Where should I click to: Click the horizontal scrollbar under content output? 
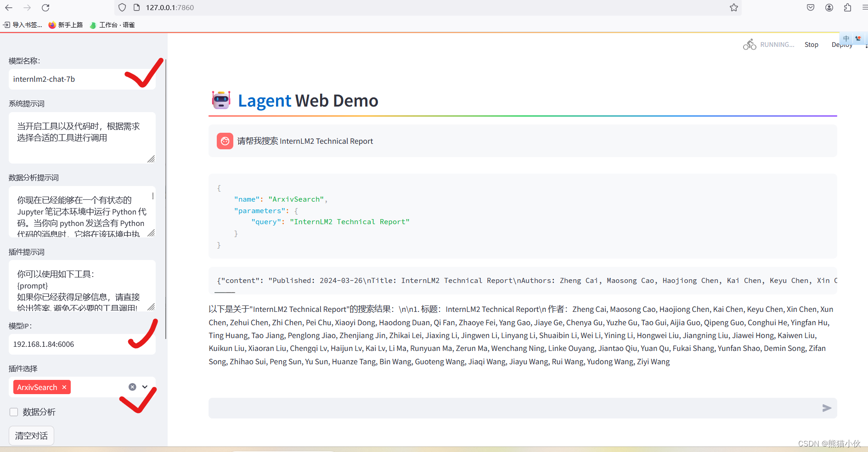point(225,292)
